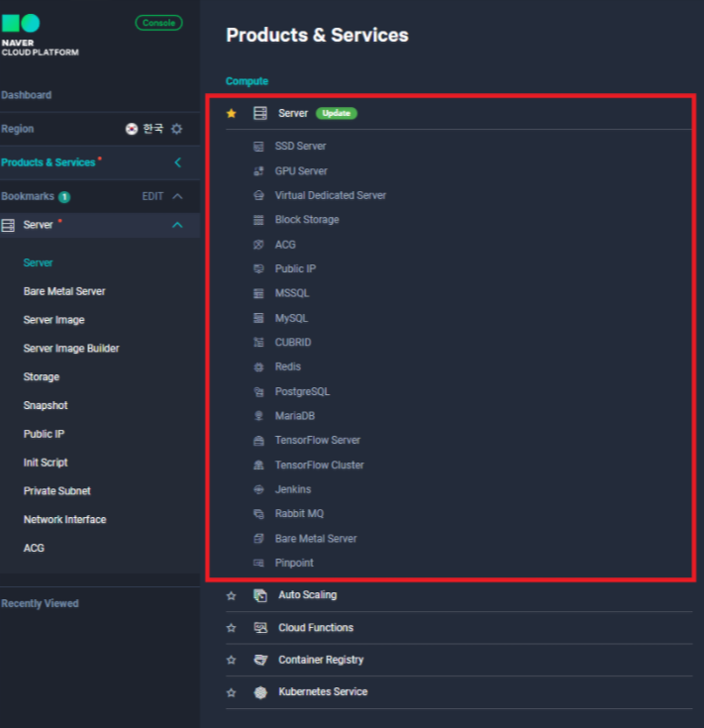Image resolution: width=704 pixels, height=728 pixels.
Task: Open Server Image in sidebar
Action: coord(53,320)
